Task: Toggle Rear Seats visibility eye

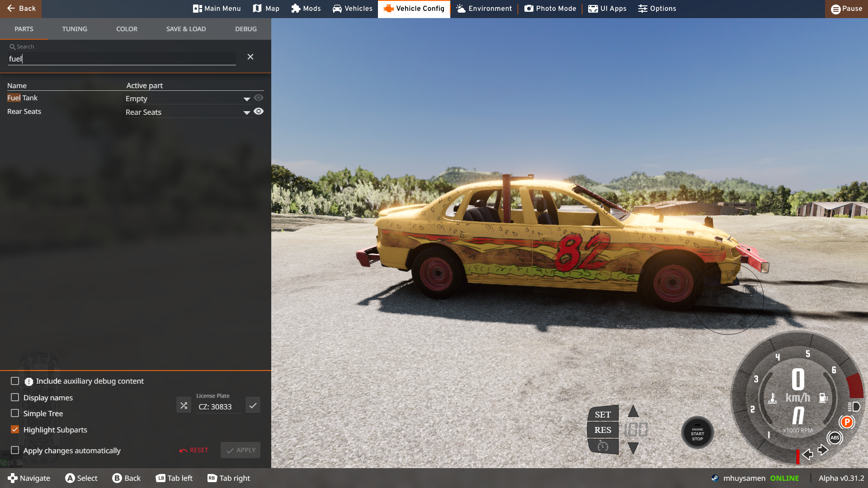Action: (259, 112)
